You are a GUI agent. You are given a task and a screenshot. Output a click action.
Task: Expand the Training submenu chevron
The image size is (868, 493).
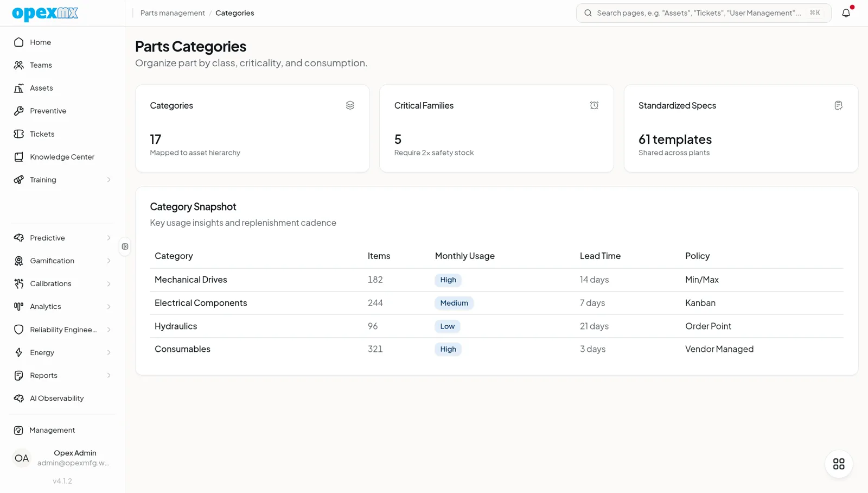[x=109, y=180]
